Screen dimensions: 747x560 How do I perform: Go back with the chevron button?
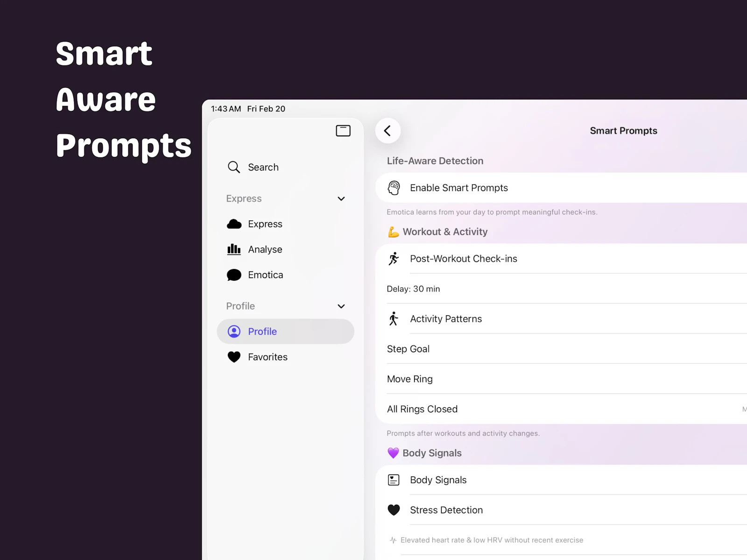[x=388, y=131]
